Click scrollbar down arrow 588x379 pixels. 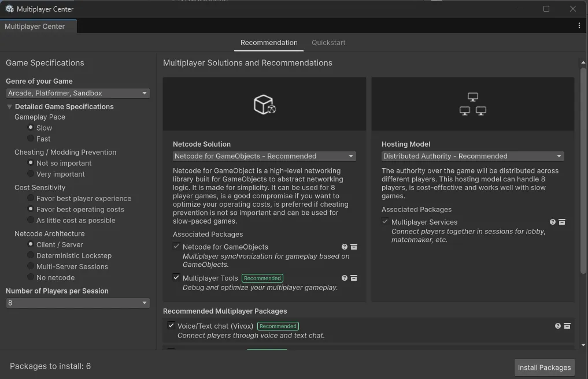click(x=583, y=345)
